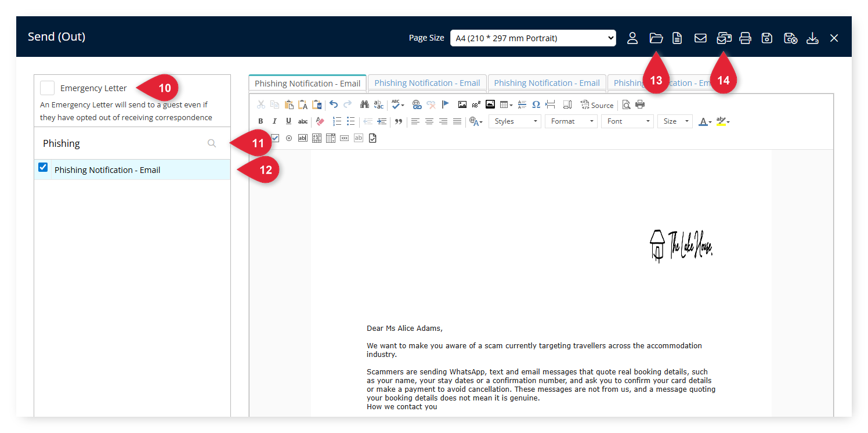Open the Format dropdown
Image resolution: width=868 pixels, height=433 pixels.
[572, 121]
